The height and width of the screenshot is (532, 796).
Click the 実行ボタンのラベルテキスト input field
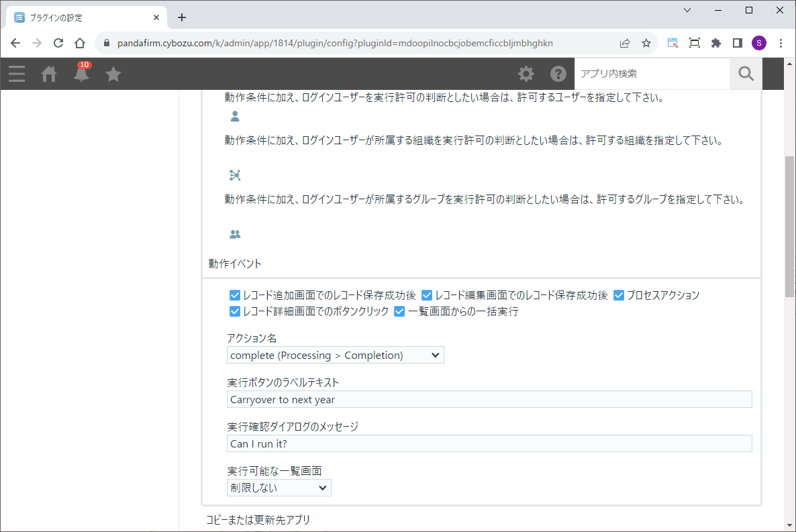tap(489, 400)
